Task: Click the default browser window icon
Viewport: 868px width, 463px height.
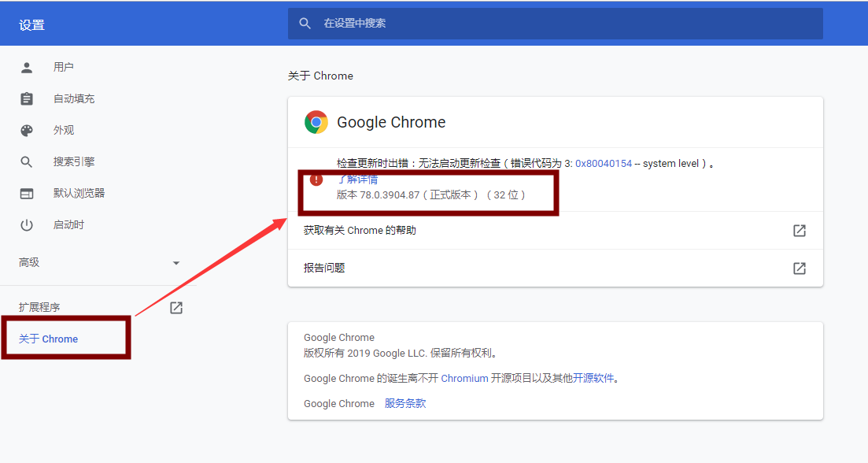Action: [x=27, y=193]
